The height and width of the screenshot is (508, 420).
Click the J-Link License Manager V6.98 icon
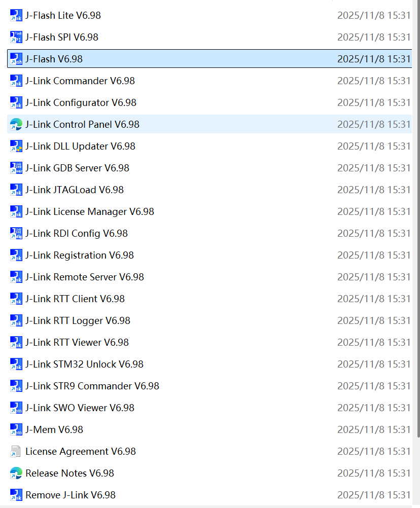[x=16, y=211]
